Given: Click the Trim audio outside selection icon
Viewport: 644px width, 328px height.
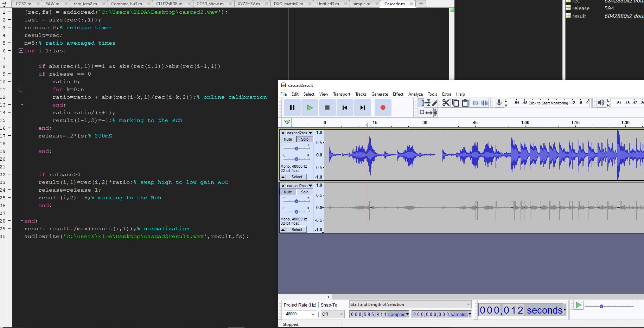Looking at the screenshot, I should pyautogui.click(x=475, y=103).
